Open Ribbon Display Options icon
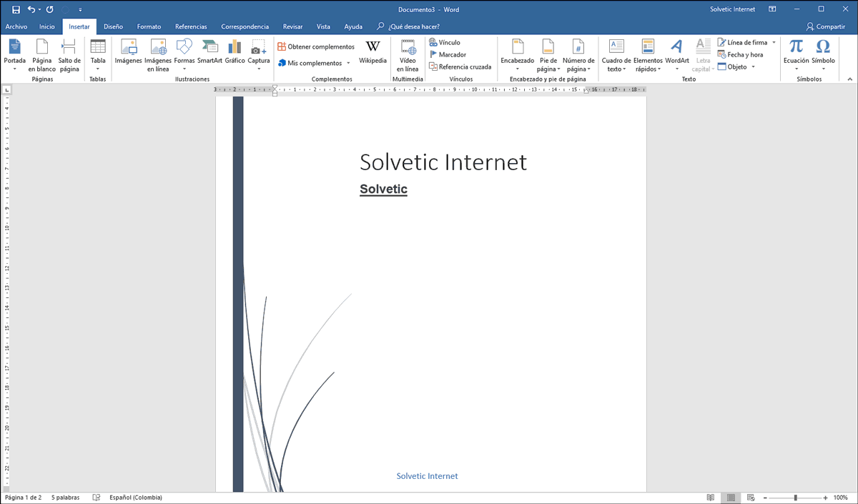 tap(772, 9)
